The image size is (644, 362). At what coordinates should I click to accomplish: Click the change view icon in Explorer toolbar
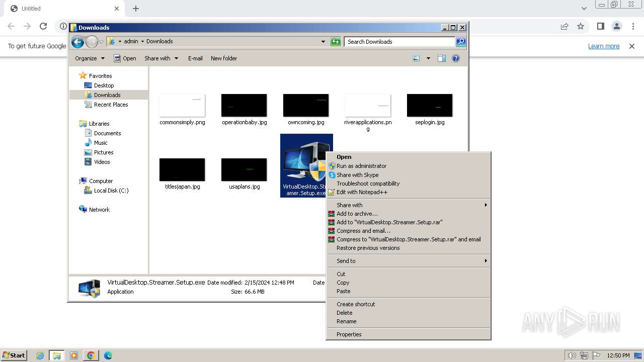click(416, 58)
